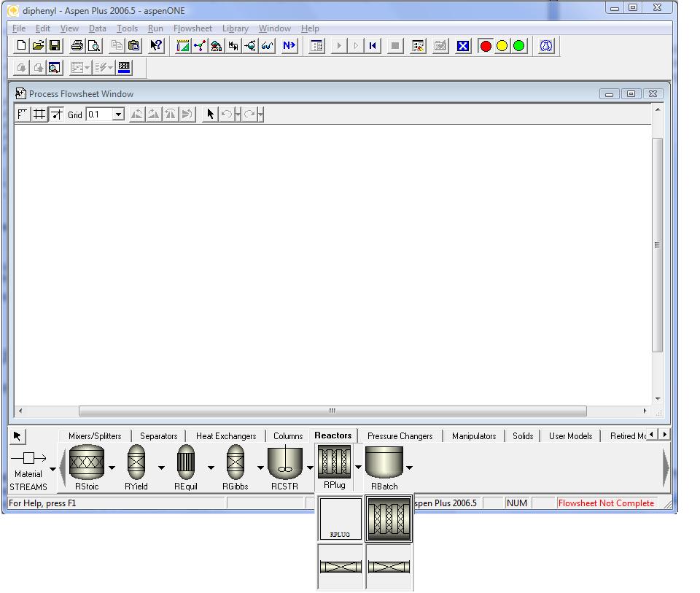
Task: Switch to the User Models tab
Action: pyautogui.click(x=570, y=436)
